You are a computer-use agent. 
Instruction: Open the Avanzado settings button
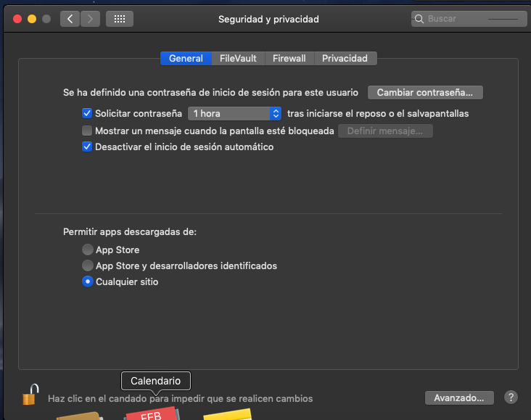[459, 398]
